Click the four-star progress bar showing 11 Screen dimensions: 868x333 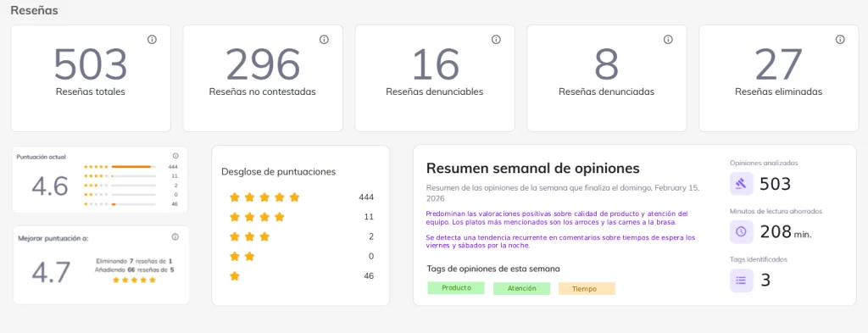133,176
